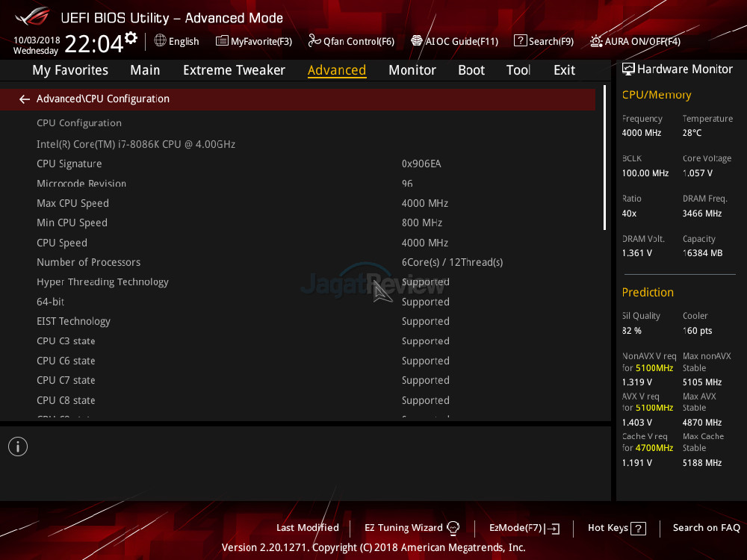The height and width of the screenshot is (560, 747).
Task: Click the back arrow beside Advanced\CPU Configuration
Action: [25, 99]
